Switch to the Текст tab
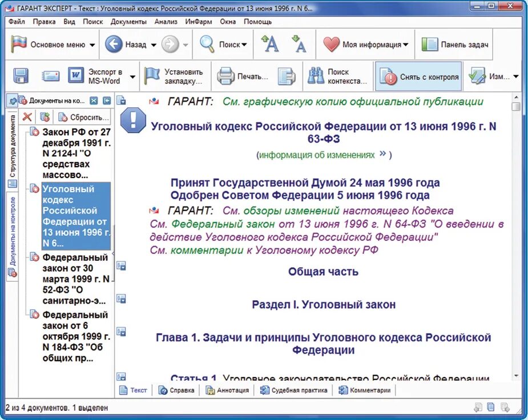 tap(134, 390)
